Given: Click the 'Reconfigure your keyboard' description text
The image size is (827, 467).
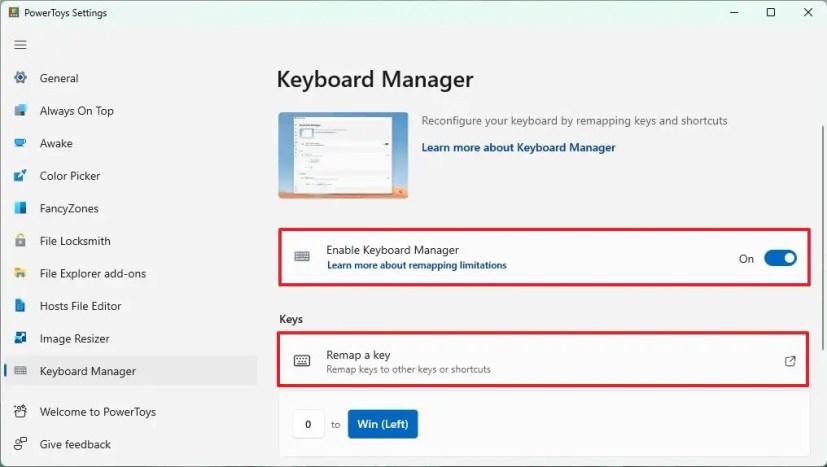Looking at the screenshot, I should (574, 121).
